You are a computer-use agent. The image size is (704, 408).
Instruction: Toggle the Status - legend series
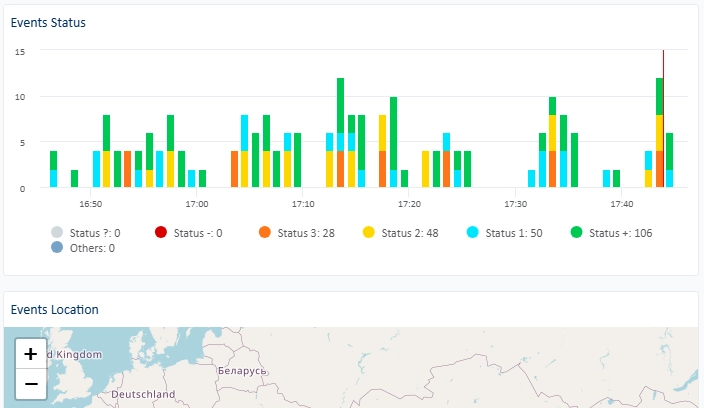(189, 233)
